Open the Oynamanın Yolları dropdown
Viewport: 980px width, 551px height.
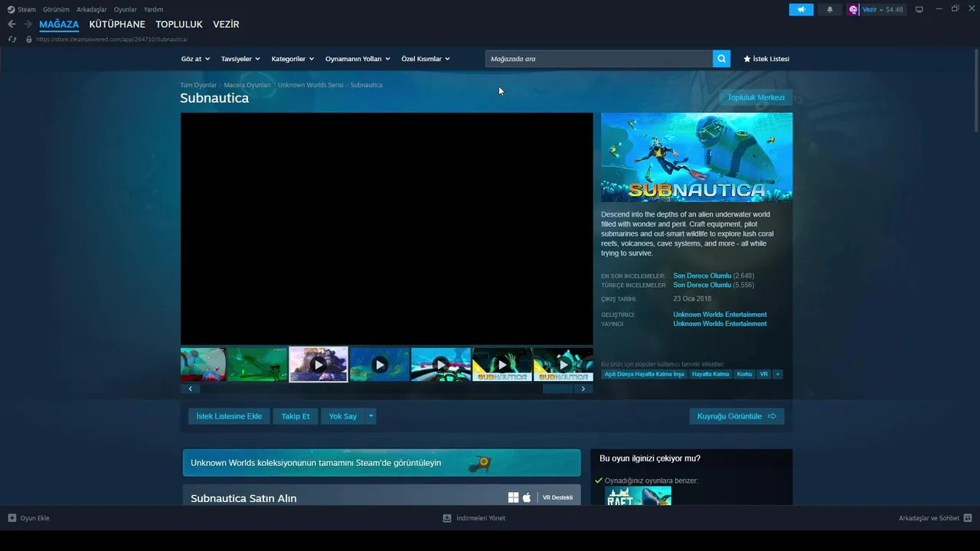[x=358, y=59]
